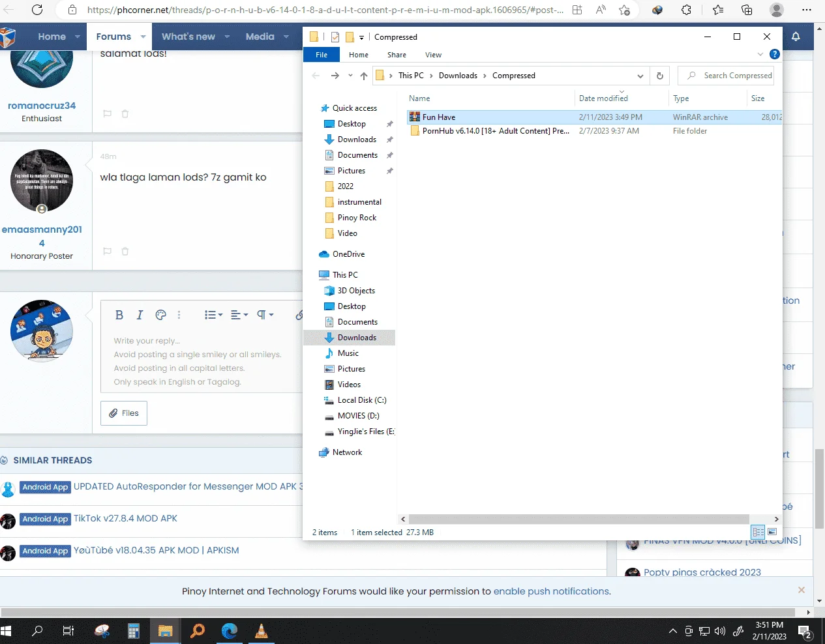Open the File tab in Explorer
825x644 pixels.
click(x=322, y=55)
